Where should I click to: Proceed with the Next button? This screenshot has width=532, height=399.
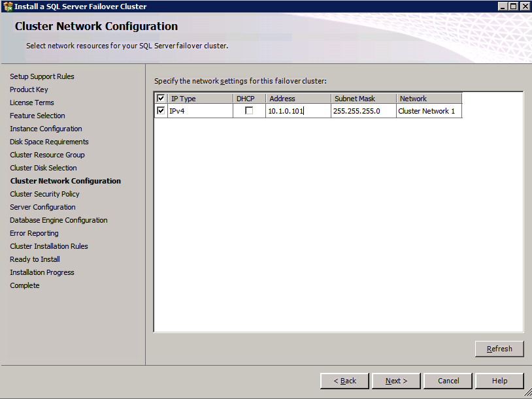tap(396, 381)
